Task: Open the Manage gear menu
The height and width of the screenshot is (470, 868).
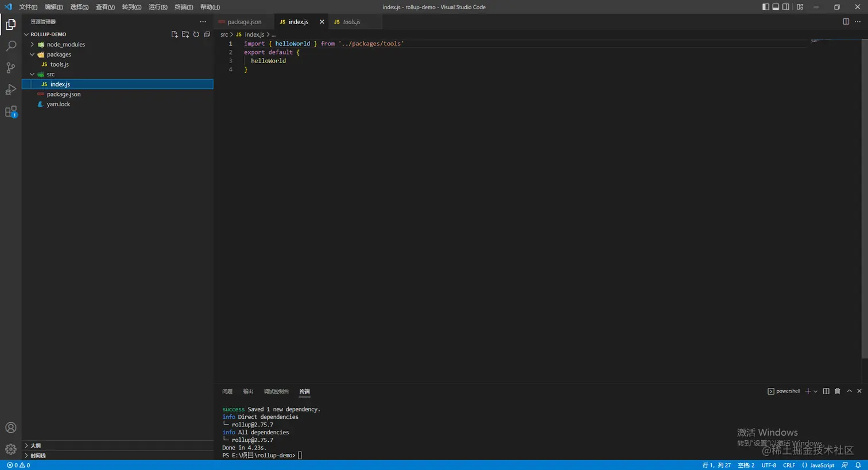Action: (10, 449)
